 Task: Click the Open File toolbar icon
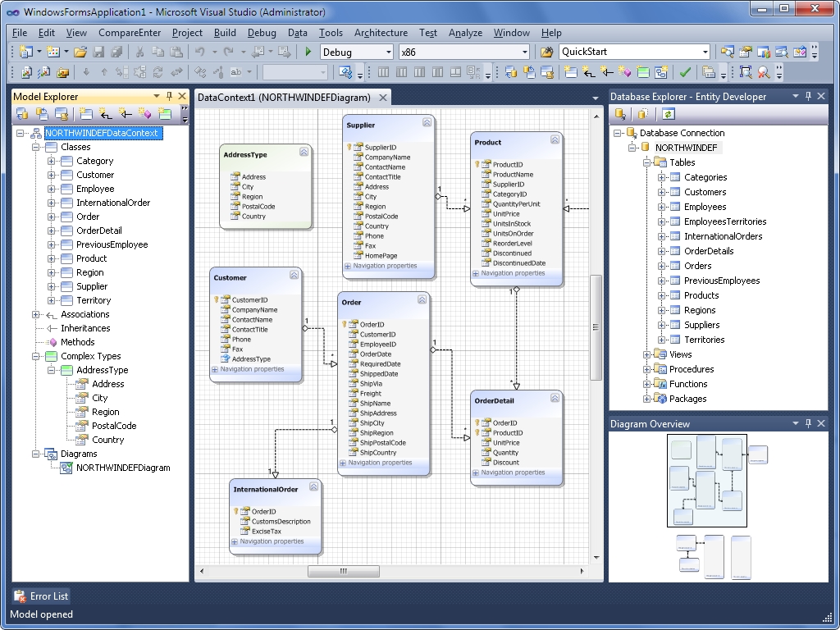(80, 52)
